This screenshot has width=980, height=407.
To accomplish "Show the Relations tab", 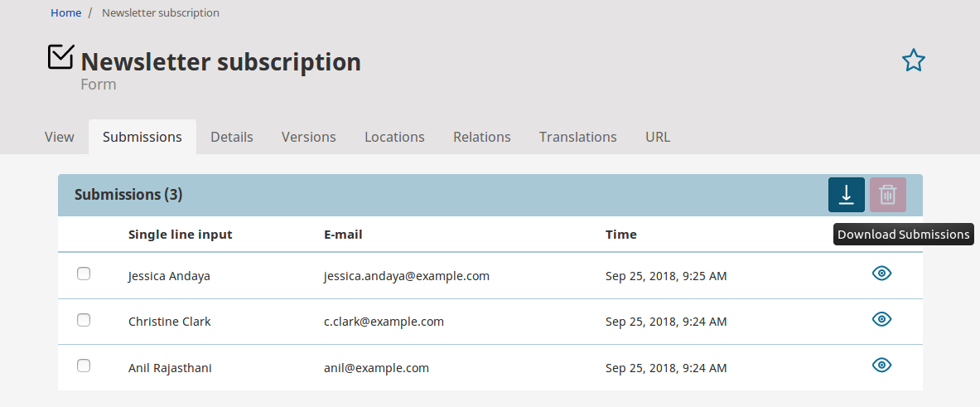I will coord(481,137).
